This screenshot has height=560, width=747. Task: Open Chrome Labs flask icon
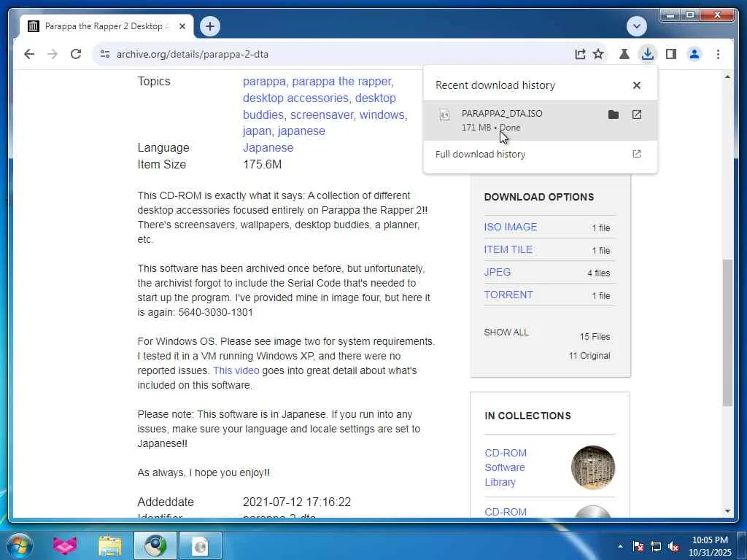click(624, 54)
